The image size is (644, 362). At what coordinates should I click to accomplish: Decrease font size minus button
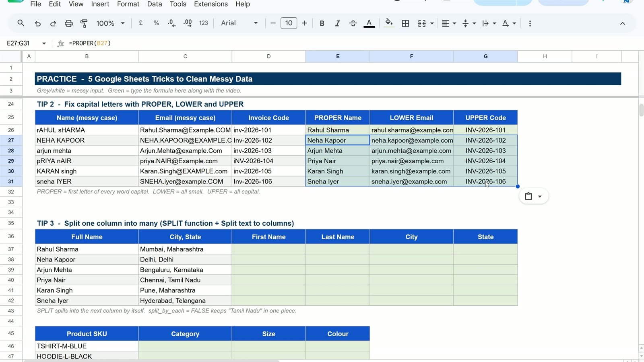[x=273, y=23]
